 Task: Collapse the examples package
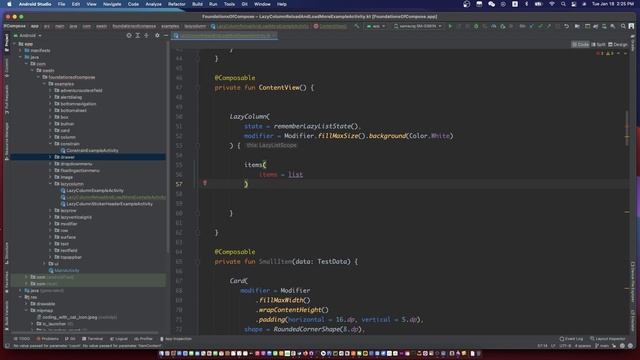[x=44, y=84]
